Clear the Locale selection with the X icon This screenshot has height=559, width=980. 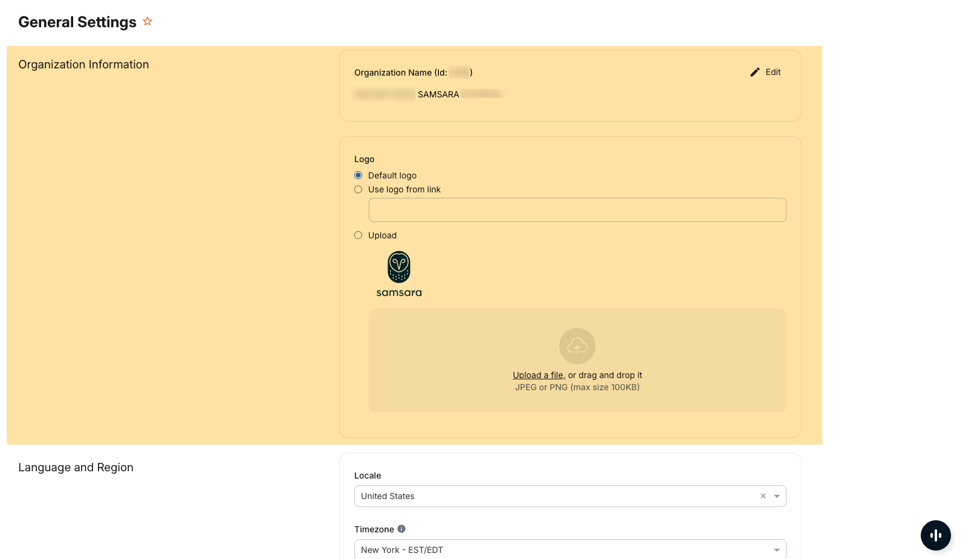[762, 496]
